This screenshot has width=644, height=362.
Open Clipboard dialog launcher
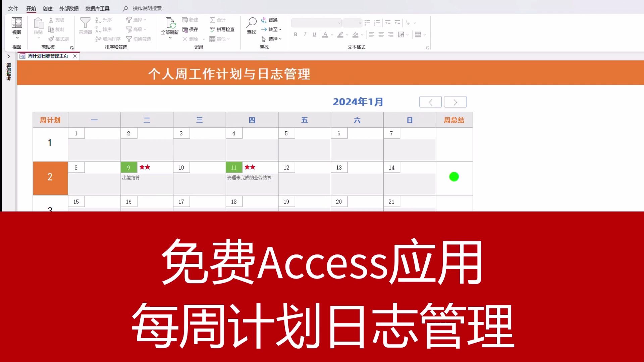72,48
